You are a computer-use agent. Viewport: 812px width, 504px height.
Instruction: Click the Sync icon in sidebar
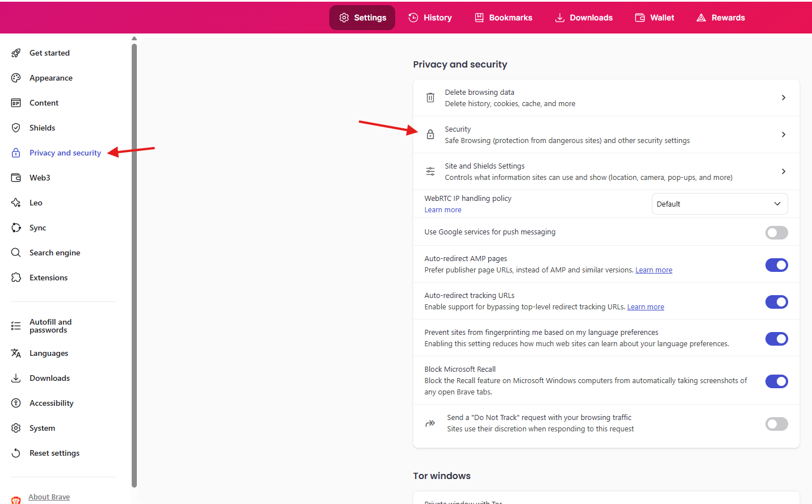pyautogui.click(x=16, y=228)
